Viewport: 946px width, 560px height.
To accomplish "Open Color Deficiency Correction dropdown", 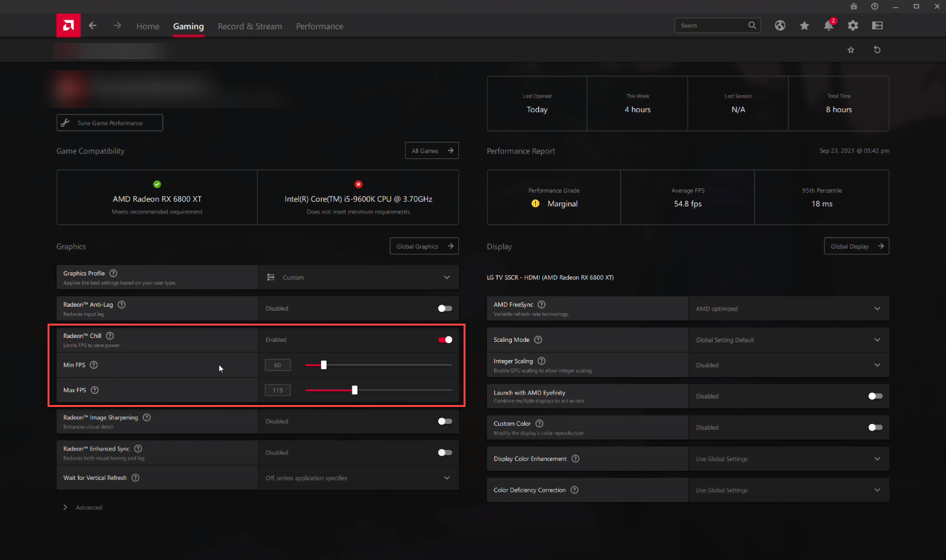I will pyautogui.click(x=788, y=490).
